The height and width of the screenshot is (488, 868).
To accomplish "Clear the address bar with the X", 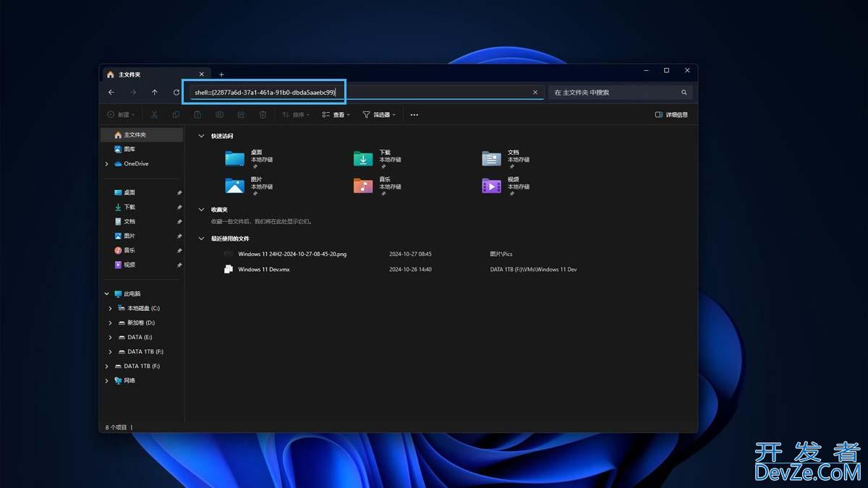I will (x=535, y=93).
